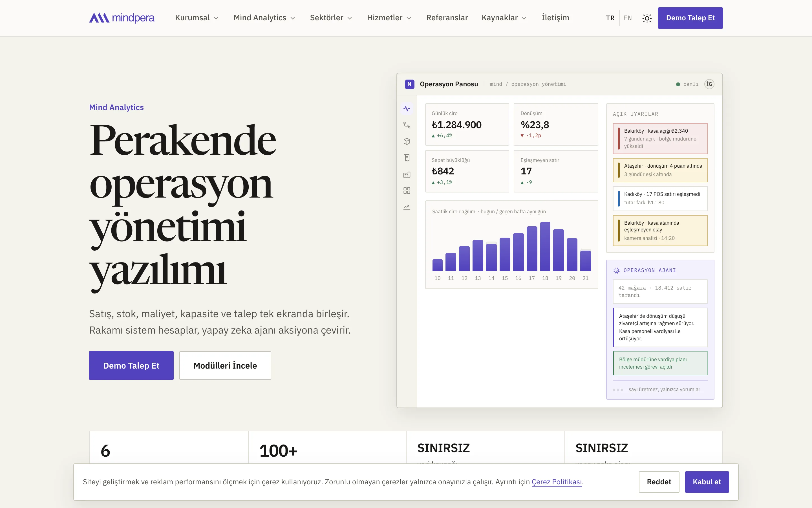The image size is (812, 508).
Task: Expand the Kurumsal navigation menu
Action: coord(197,18)
